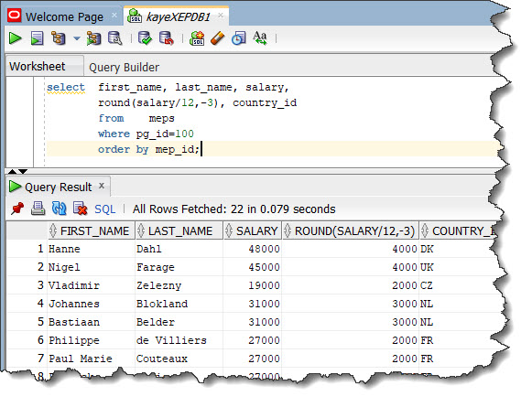The width and height of the screenshot is (532, 407).
Task: Sort by the LAST_NAME column header
Action: coord(179,230)
